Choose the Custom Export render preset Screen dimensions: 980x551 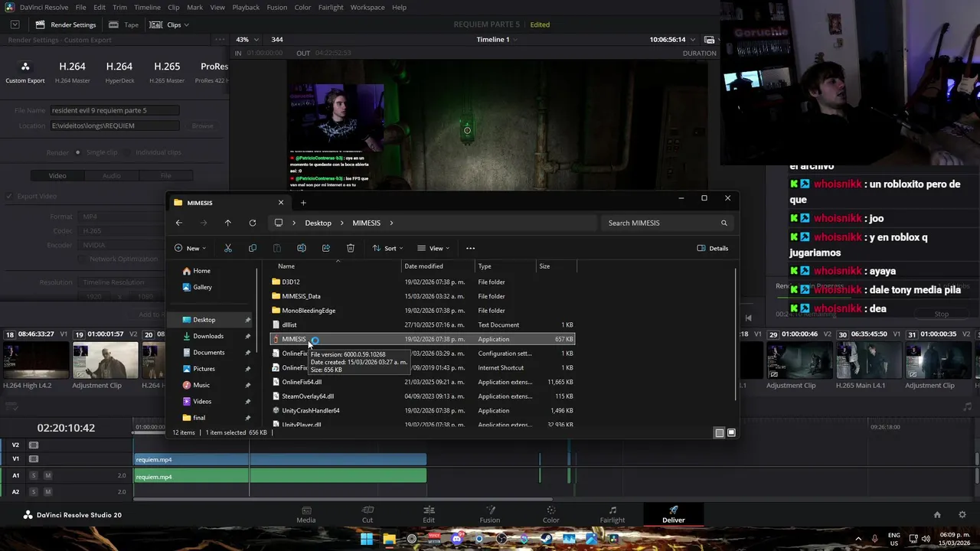coord(25,73)
